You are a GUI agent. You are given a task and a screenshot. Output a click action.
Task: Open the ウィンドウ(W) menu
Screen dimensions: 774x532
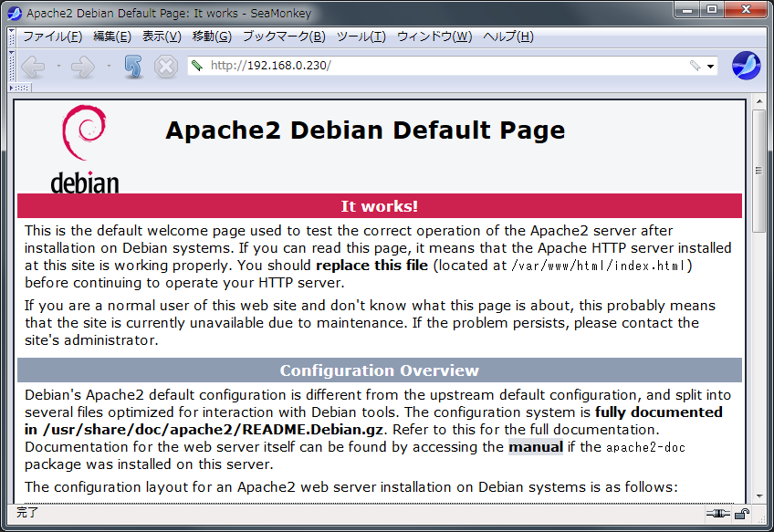tap(434, 37)
